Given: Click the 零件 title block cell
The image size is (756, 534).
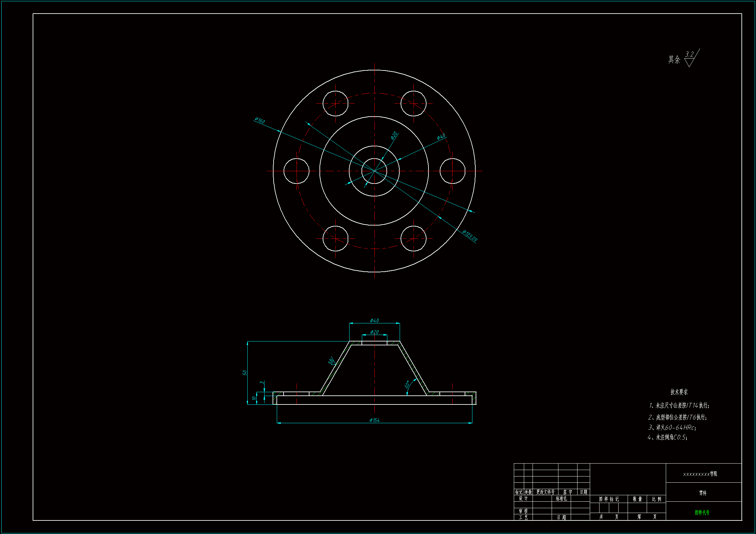Looking at the screenshot, I should point(703,493).
